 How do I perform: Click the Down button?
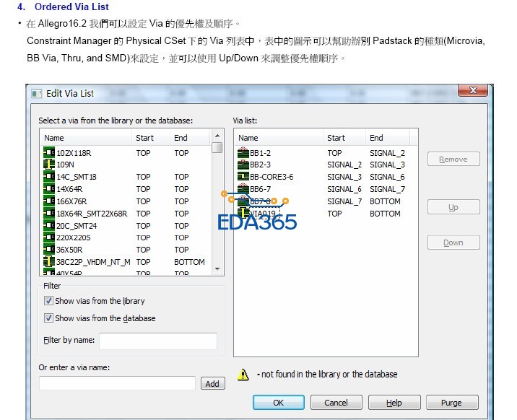point(453,242)
